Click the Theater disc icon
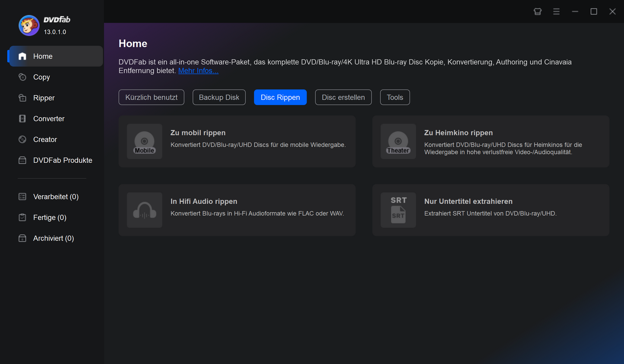624x364 pixels. (x=398, y=142)
